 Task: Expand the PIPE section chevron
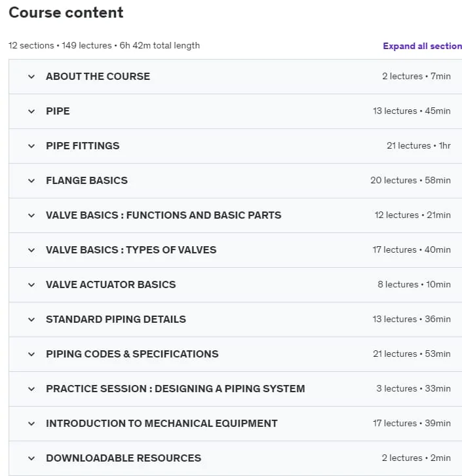[x=31, y=111]
